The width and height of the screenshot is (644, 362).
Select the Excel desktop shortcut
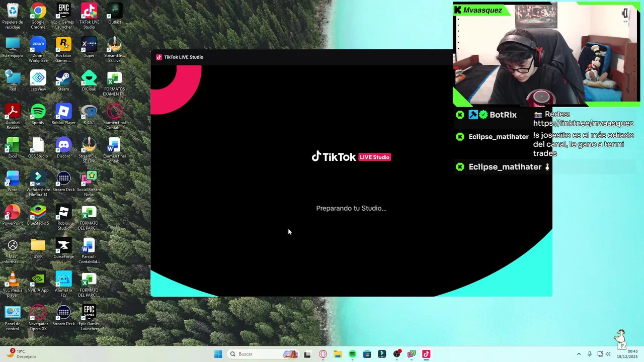click(x=13, y=148)
